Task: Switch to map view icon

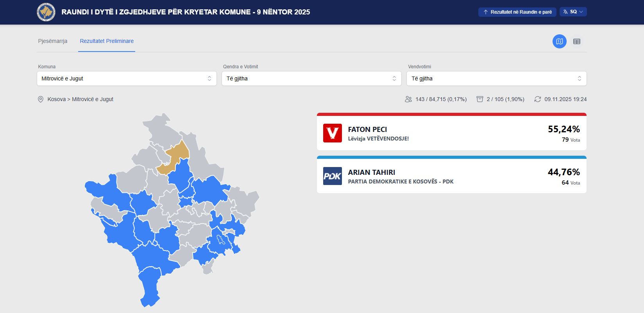Action: pos(559,41)
